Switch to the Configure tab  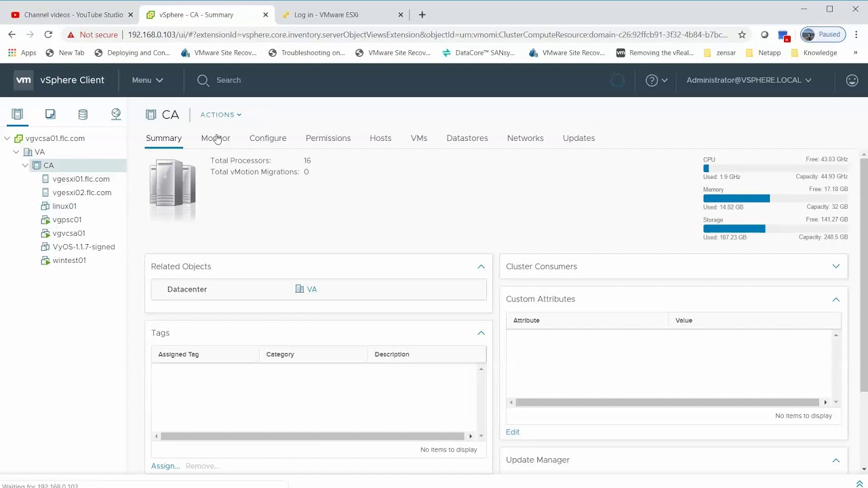point(268,138)
